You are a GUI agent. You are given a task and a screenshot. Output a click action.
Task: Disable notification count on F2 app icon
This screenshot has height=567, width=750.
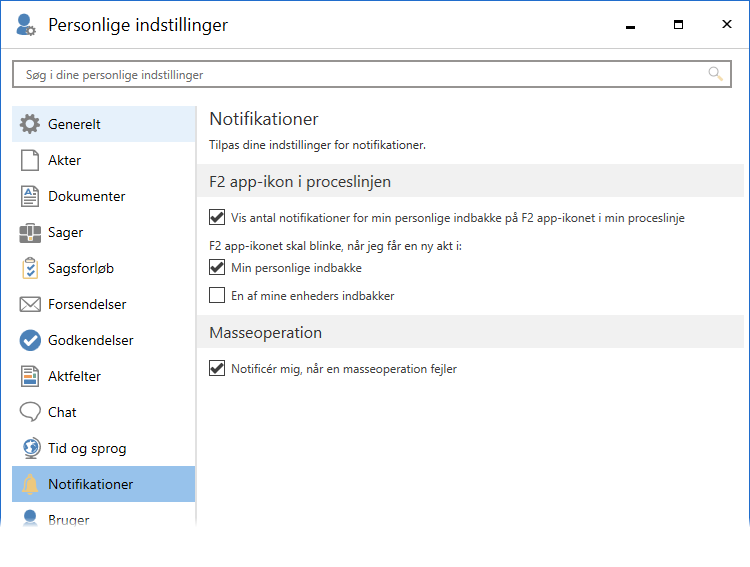pos(217,217)
